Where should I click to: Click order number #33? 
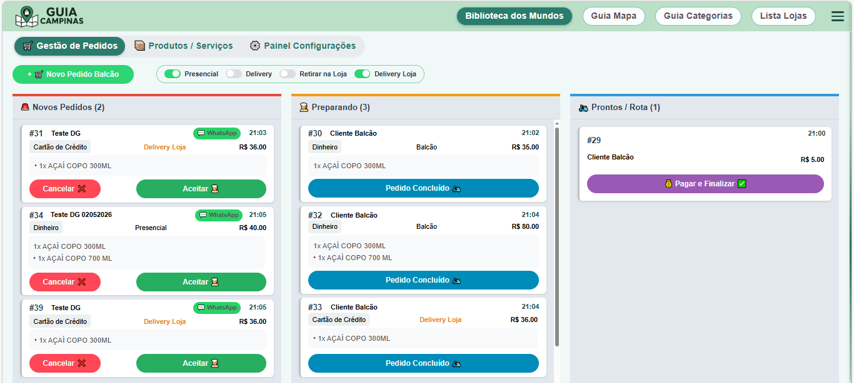(x=315, y=307)
